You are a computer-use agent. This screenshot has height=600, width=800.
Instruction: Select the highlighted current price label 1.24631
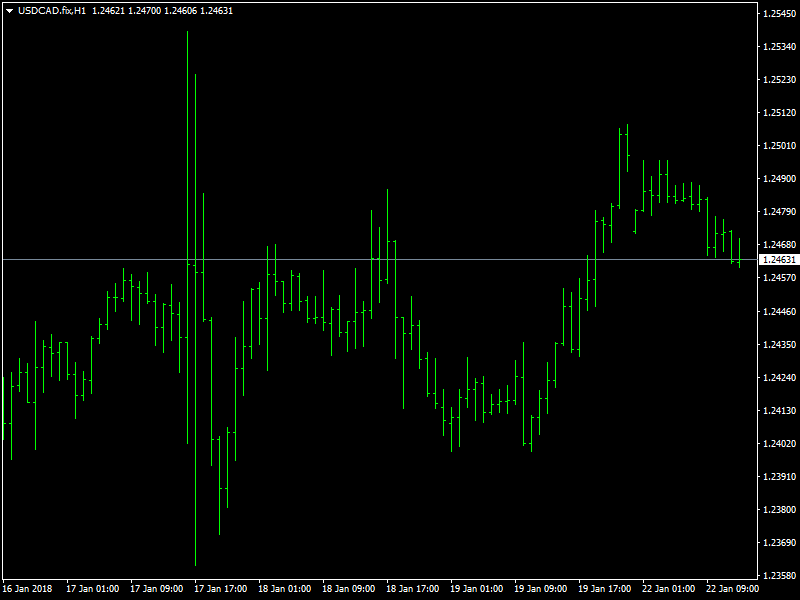(779, 260)
